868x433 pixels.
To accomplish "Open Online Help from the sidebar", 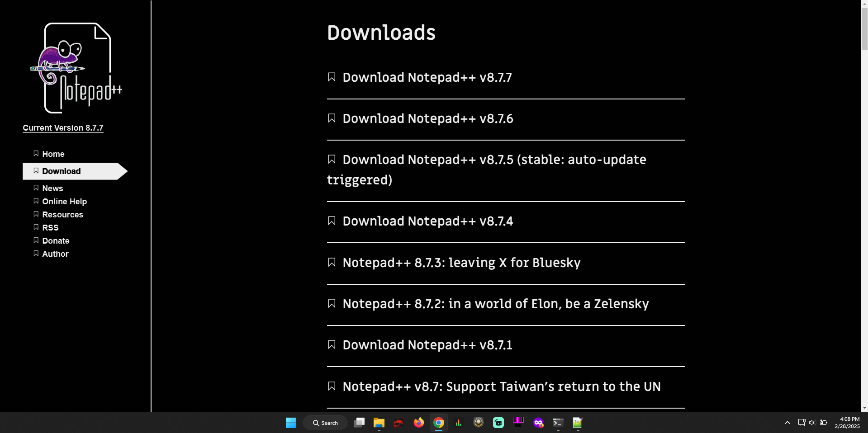I will 64,202.
